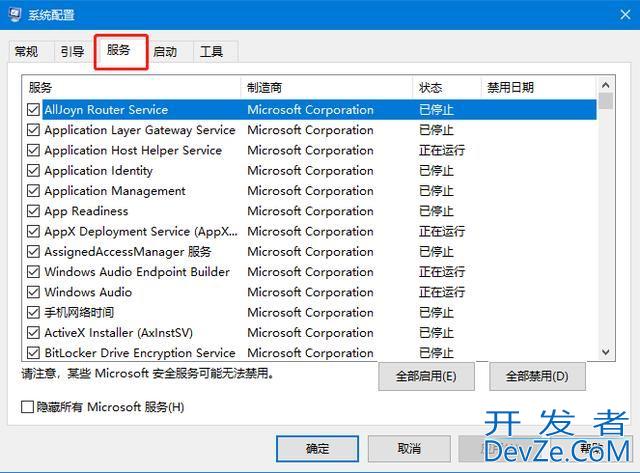Toggle Windows Audio service checkbox
The image size is (640, 473).
coord(33,292)
